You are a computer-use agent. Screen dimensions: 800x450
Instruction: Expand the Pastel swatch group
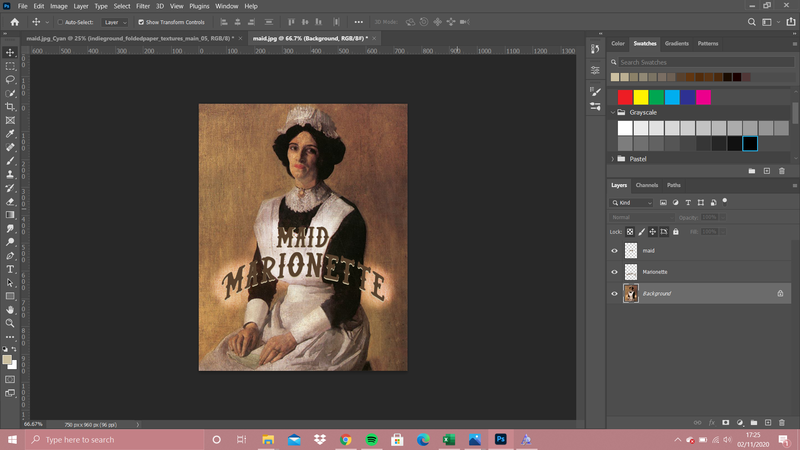(x=613, y=159)
